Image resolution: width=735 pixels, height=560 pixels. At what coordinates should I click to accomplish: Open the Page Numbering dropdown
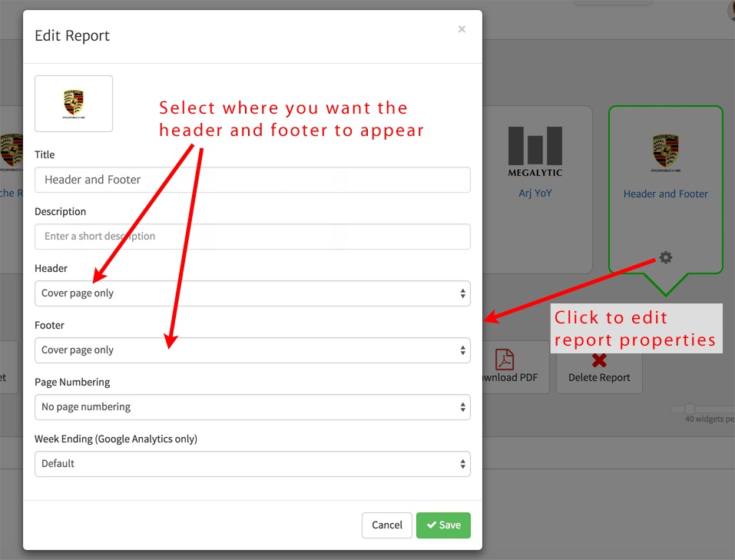pyautogui.click(x=252, y=406)
